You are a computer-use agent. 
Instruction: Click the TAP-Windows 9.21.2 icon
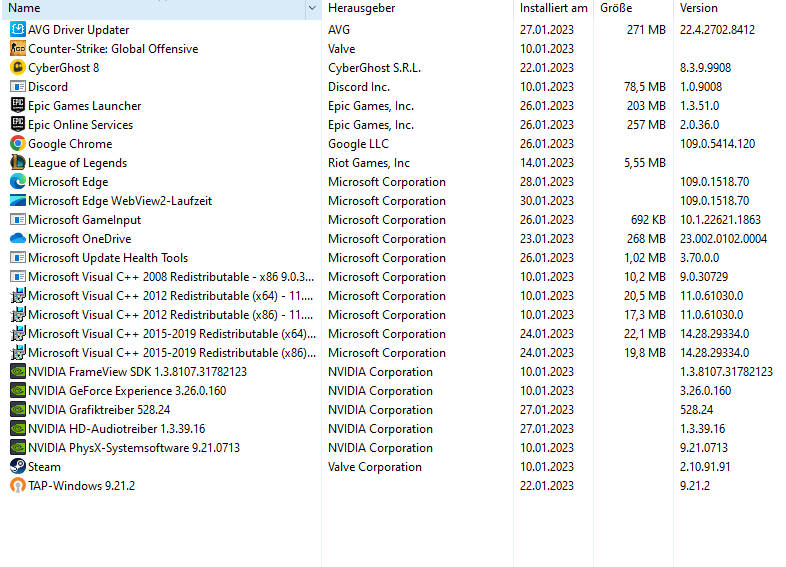(x=18, y=486)
